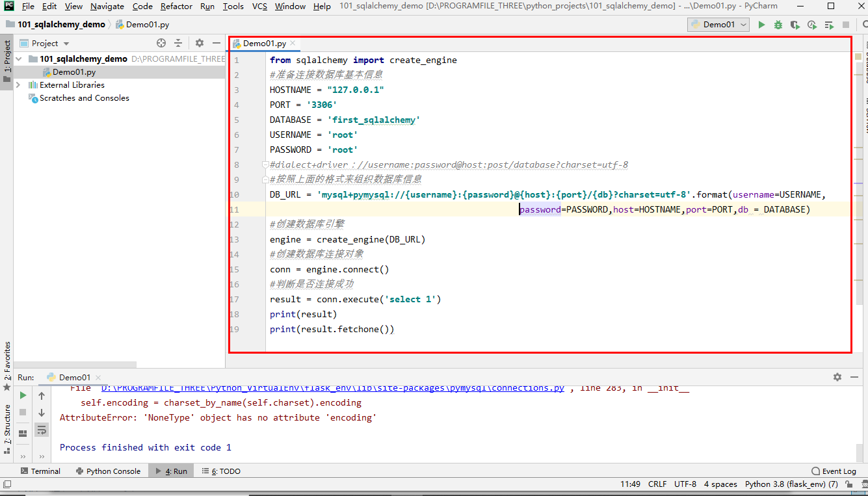Image resolution: width=868 pixels, height=496 pixels.
Task: Click the Run panel restore layout icon
Action: point(23,434)
